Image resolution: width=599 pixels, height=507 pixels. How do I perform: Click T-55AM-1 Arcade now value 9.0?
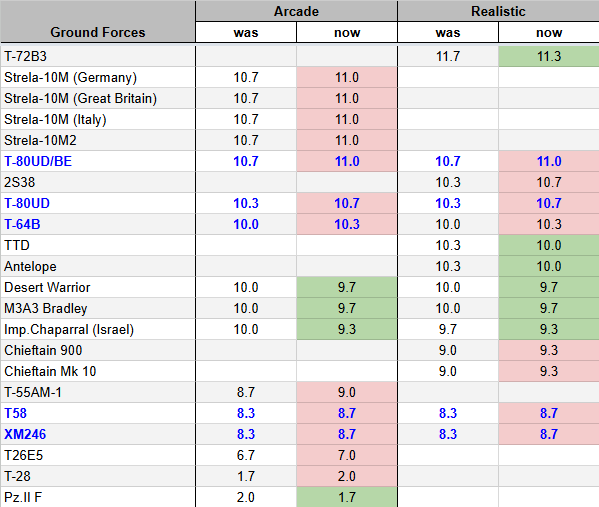pos(347,392)
